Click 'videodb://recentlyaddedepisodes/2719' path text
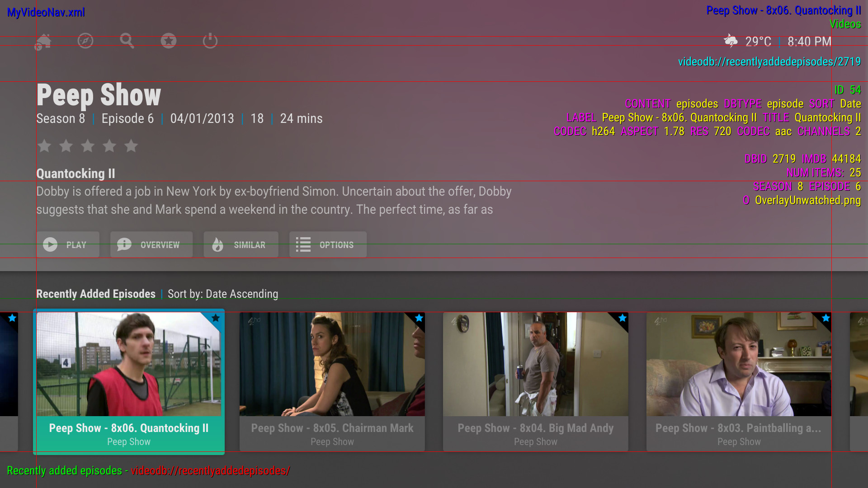The image size is (868, 488). 769,62
